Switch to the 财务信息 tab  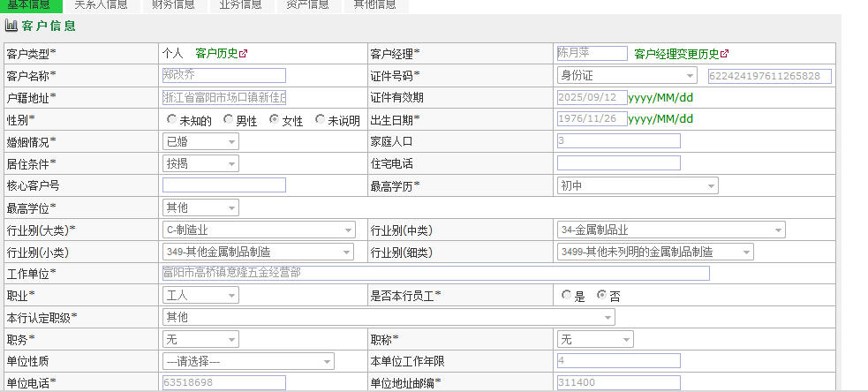point(173,5)
